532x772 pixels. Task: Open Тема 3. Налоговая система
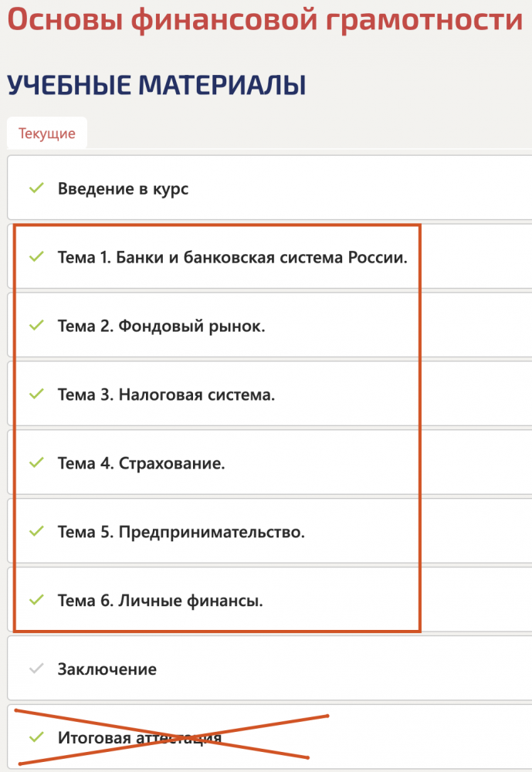pos(166,395)
